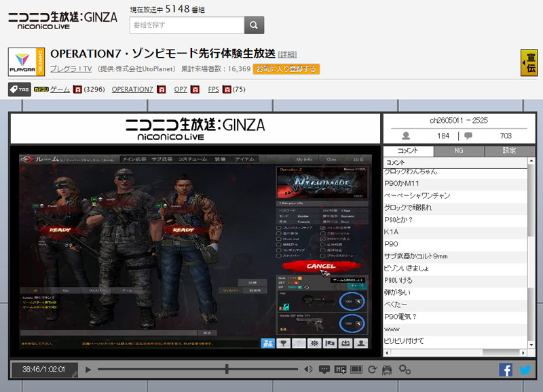Click the playback seek bar handle

click(x=227, y=369)
